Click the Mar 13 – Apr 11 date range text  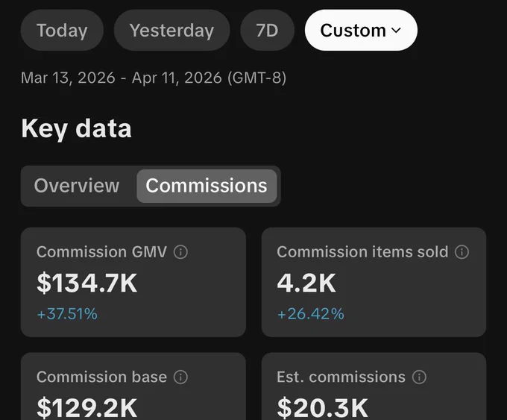154,78
